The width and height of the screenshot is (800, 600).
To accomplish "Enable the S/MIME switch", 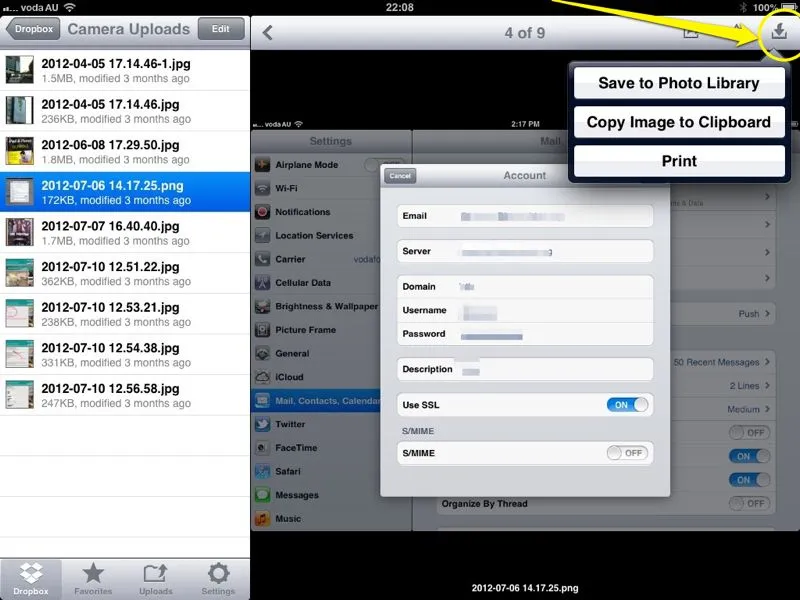I will point(628,453).
